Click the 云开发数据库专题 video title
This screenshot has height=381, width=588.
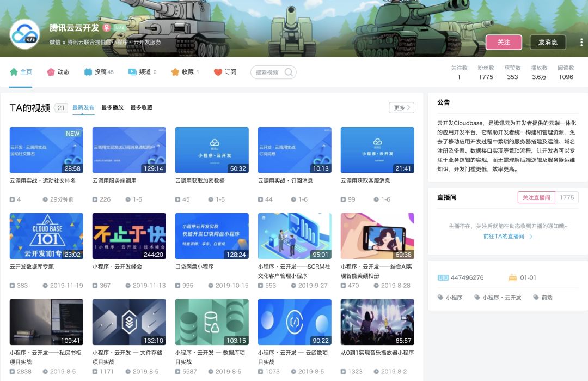[32, 267]
